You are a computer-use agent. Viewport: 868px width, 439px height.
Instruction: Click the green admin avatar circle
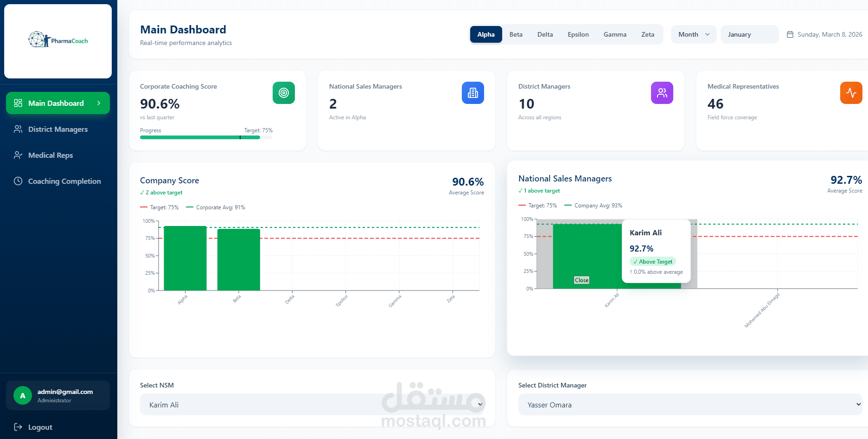23,395
